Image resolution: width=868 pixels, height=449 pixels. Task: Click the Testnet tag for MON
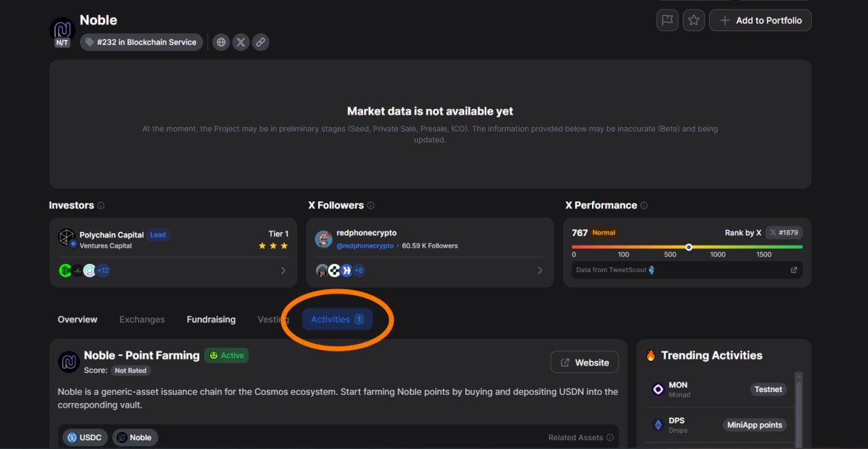(x=768, y=389)
